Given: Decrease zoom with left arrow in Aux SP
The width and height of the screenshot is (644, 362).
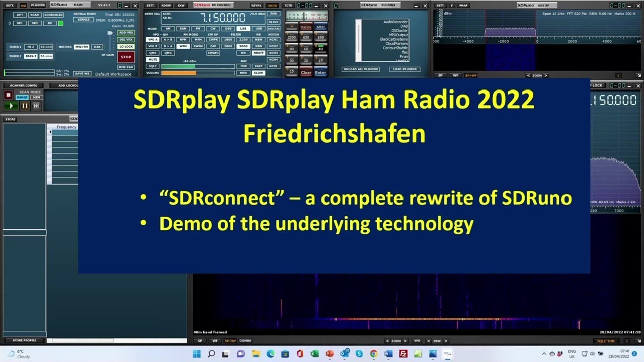Looking at the screenshot, I should pyautogui.click(x=528, y=75).
